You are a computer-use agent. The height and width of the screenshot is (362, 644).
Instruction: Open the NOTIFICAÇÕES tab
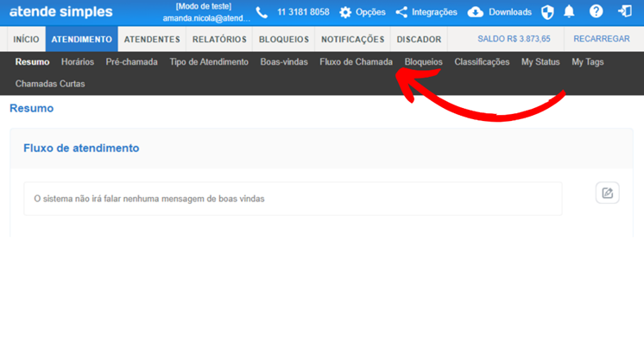click(x=353, y=39)
